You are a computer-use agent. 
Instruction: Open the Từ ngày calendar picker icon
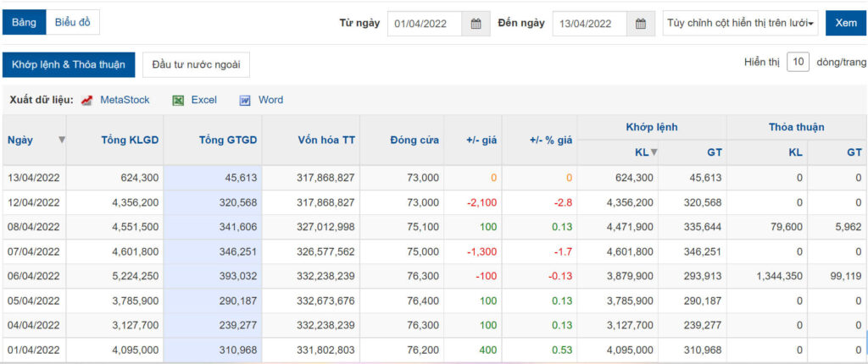click(x=476, y=24)
